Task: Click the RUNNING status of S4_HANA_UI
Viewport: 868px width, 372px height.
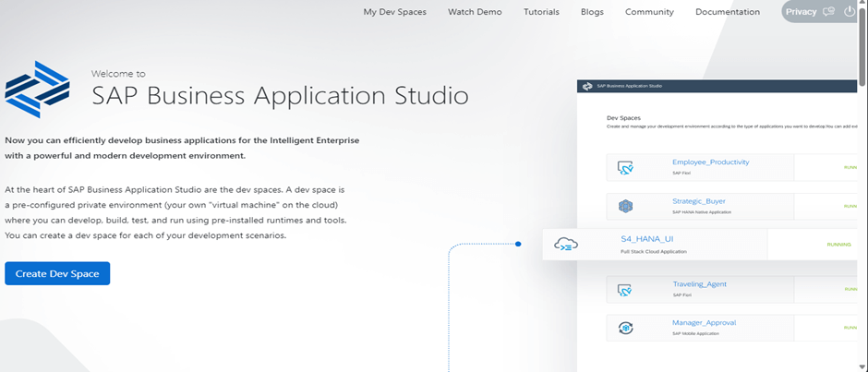Action: [838, 244]
